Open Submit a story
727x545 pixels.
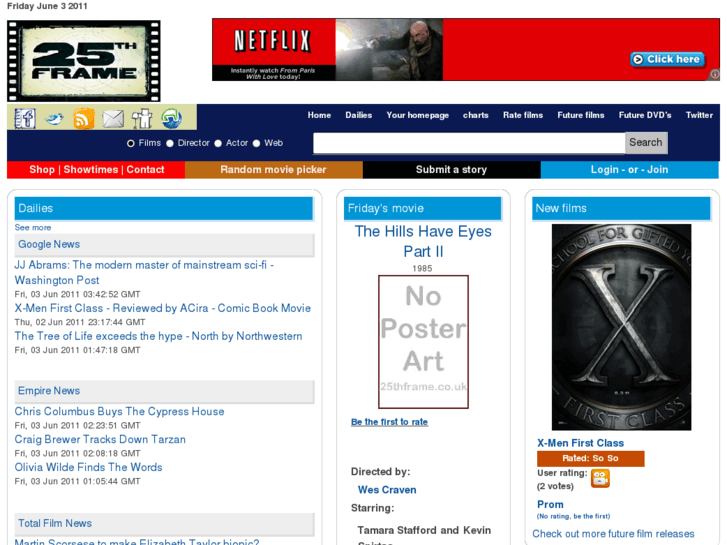(451, 170)
